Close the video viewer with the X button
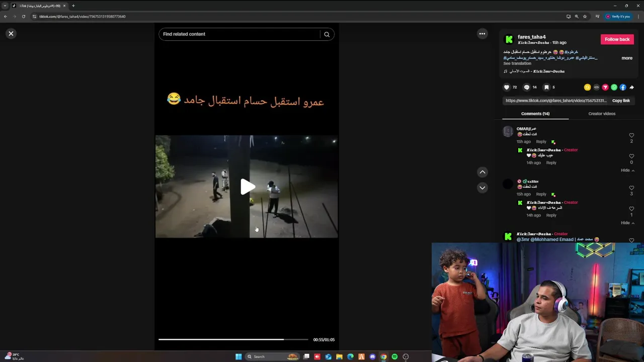Screen dimensions: 644x362 pos(11,34)
